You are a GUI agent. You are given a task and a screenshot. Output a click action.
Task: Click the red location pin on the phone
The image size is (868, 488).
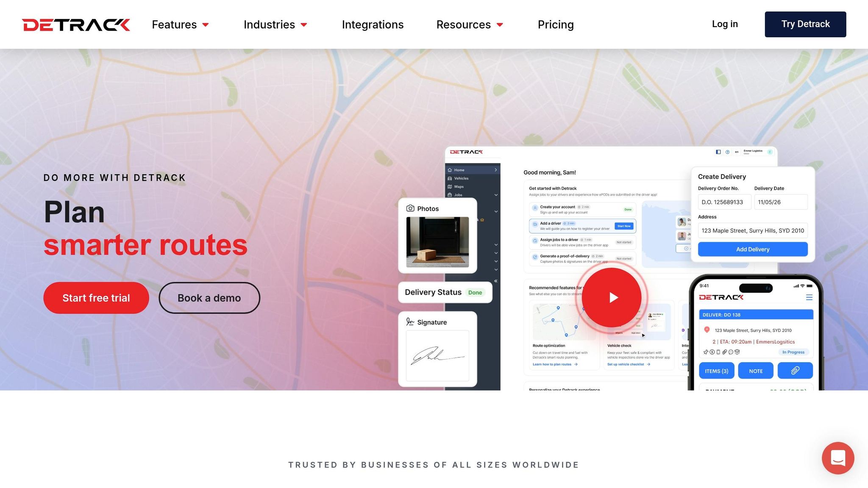coord(707,330)
